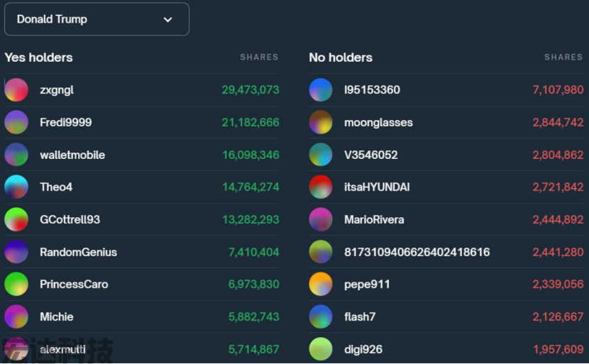Select share count 2,441,280
589x364 pixels.
tap(558, 252)
